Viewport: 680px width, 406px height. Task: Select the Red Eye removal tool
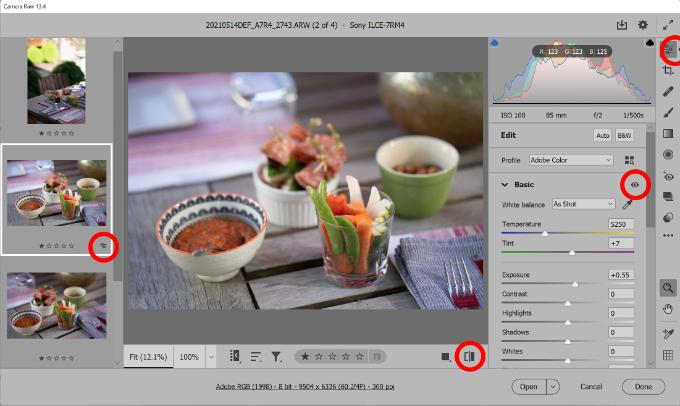point(668,176)
